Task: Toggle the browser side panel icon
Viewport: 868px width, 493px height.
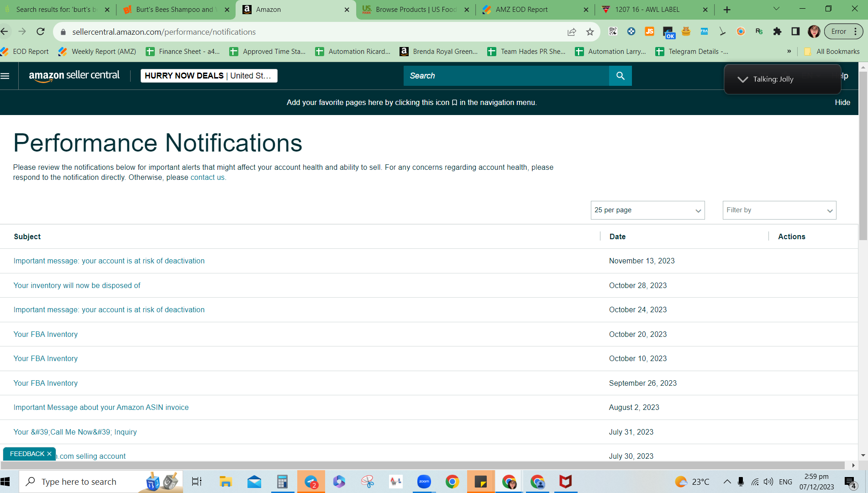Action: 795,31
